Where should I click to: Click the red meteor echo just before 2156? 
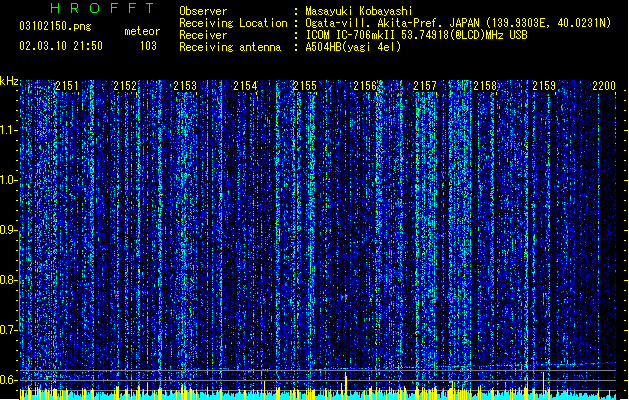(346, 298)
